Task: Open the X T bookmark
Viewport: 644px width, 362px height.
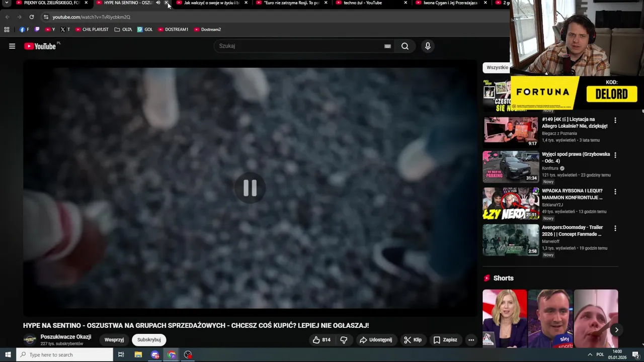Action: [65, 30]
